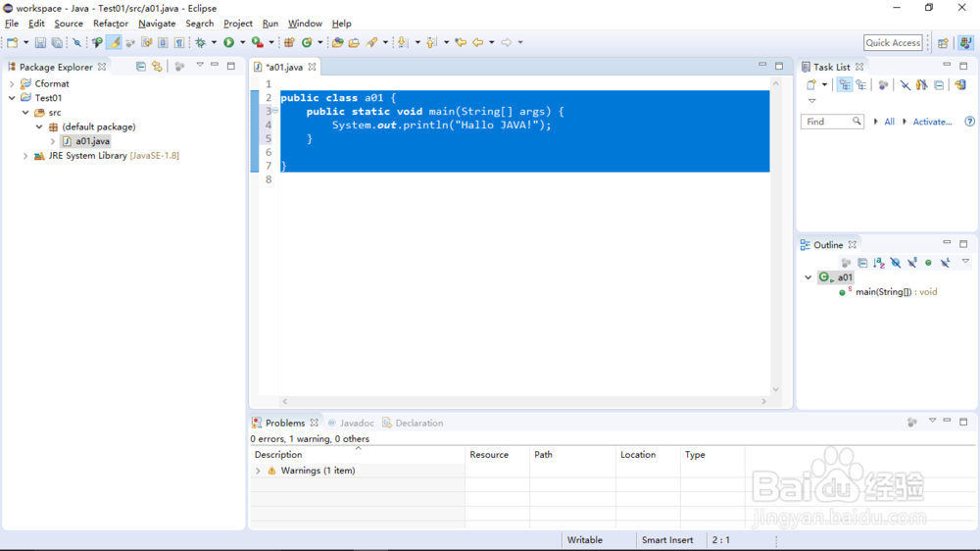Click Collapse All in Package Explorer

(140, 67)
